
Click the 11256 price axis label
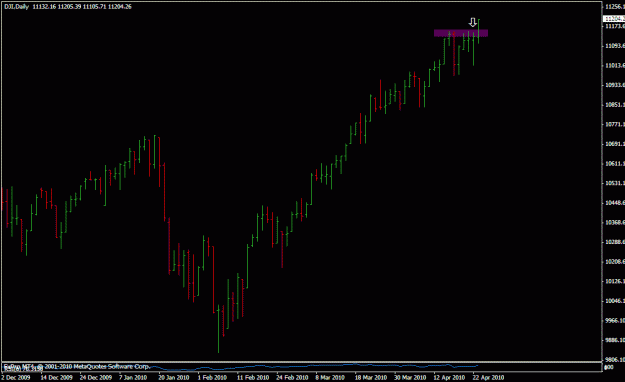tap(615, 6)
